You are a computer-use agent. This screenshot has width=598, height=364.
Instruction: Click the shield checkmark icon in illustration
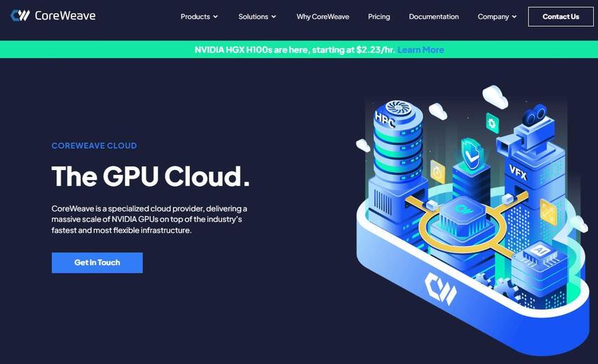471,154
